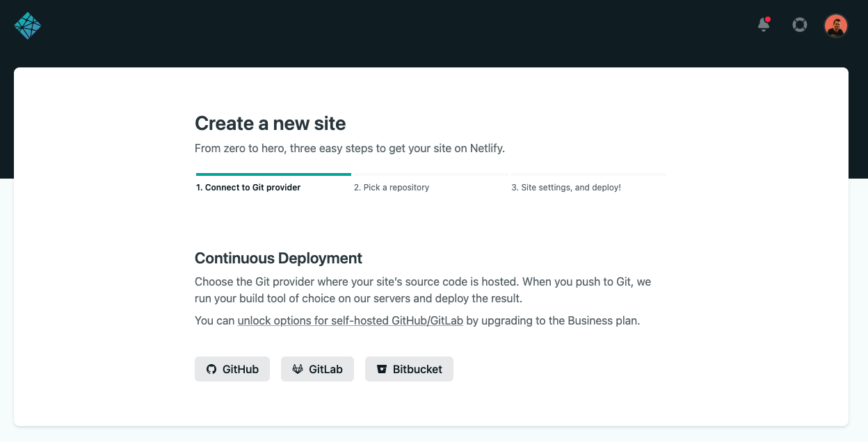Image resolution: width=868 pixels, height=442 pixels.
Task: Follow the unlock options for self-hosted link
Action: pos(350,320)
